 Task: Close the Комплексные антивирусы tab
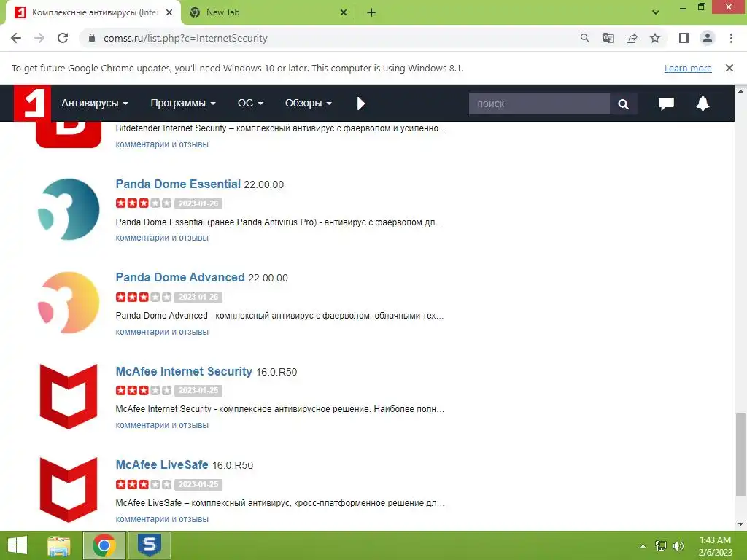(169, 13)
